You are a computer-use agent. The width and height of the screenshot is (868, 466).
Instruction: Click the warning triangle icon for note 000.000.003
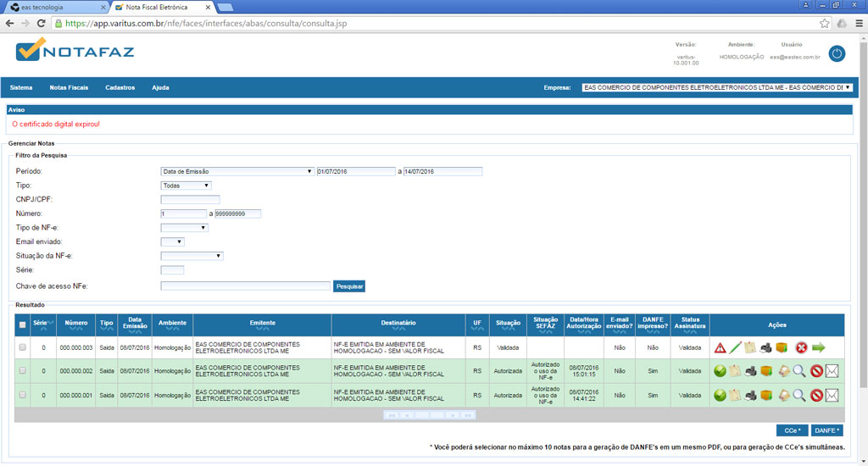click(x=720, y=347)
